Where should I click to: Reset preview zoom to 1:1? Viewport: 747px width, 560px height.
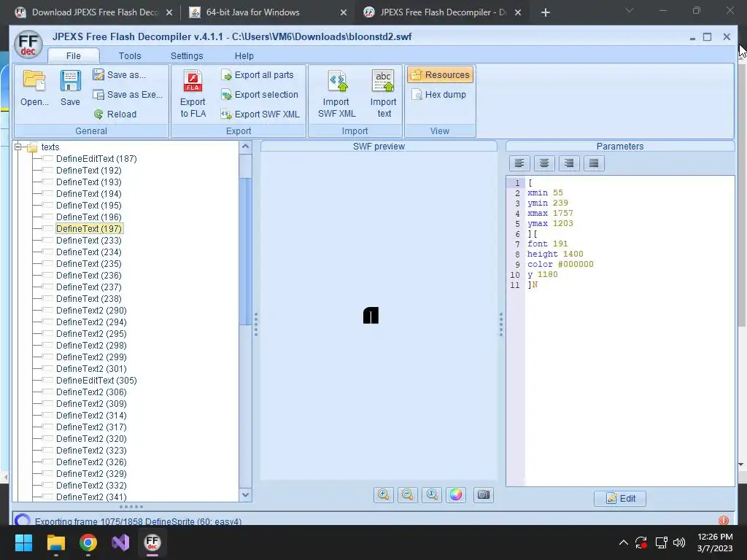click(x=432, y=495)
